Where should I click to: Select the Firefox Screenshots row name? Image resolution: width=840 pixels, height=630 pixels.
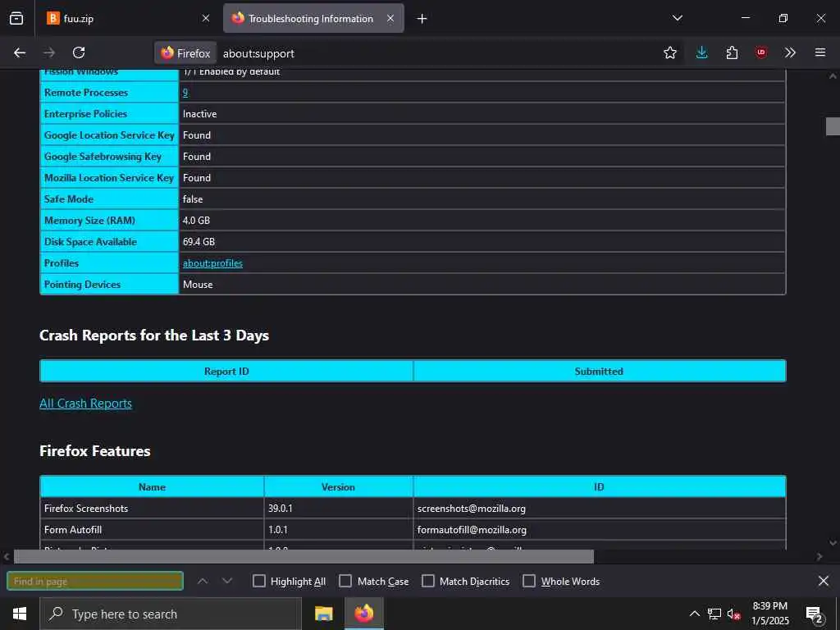(86, 509)
